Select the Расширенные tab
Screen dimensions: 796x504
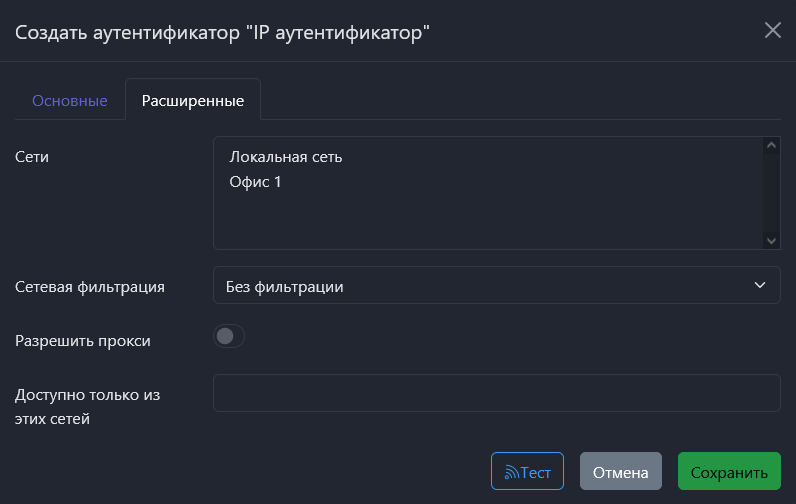point(193,101)
